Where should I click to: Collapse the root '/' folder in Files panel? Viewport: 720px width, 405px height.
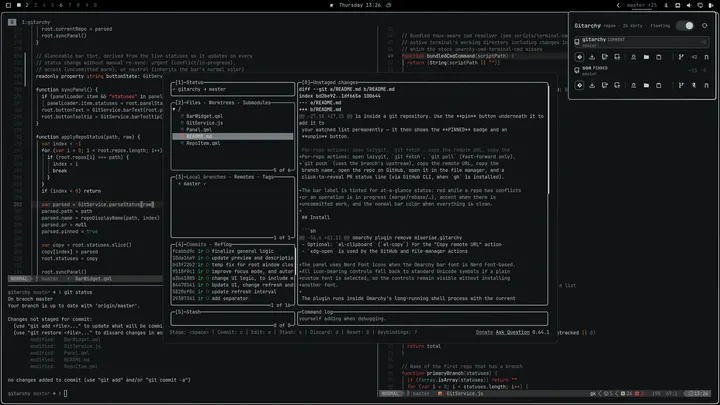click(x=176, y=109)
